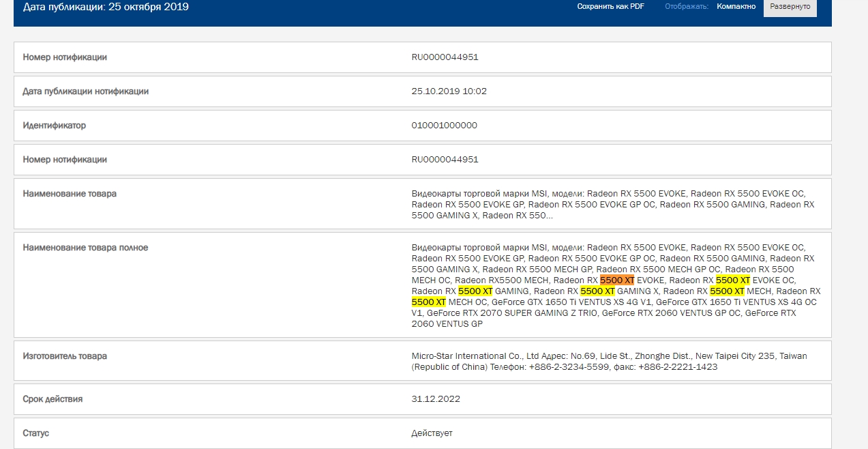
Task: Click the Идентификатор label
Action: 54,126
